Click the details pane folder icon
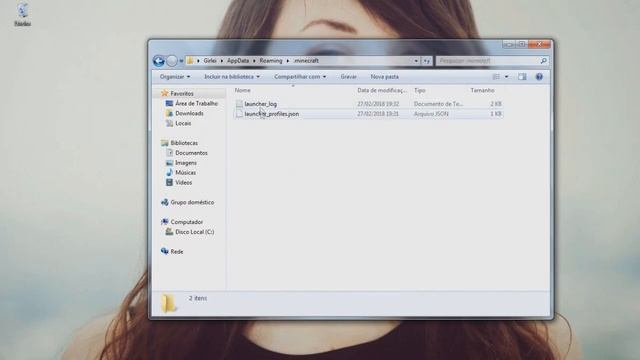This screenshot has width=640, height=360. click(168, 303)
